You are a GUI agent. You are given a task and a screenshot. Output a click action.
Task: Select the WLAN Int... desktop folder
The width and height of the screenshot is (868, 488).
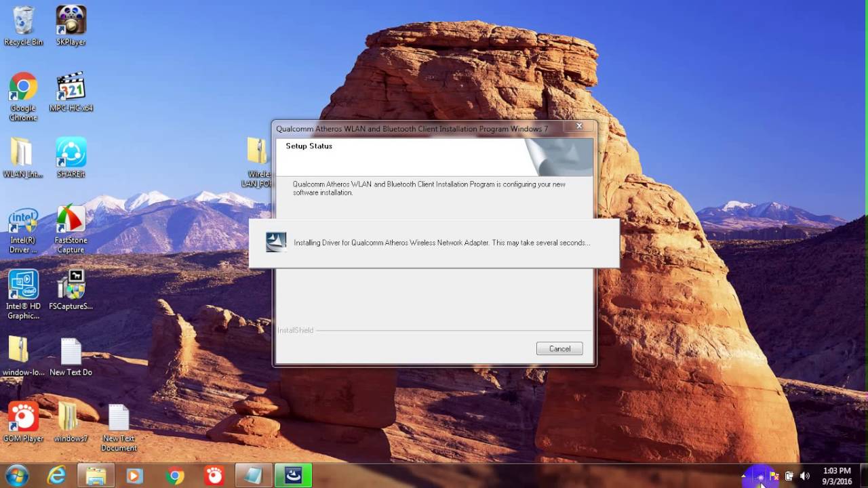(23, 158)
